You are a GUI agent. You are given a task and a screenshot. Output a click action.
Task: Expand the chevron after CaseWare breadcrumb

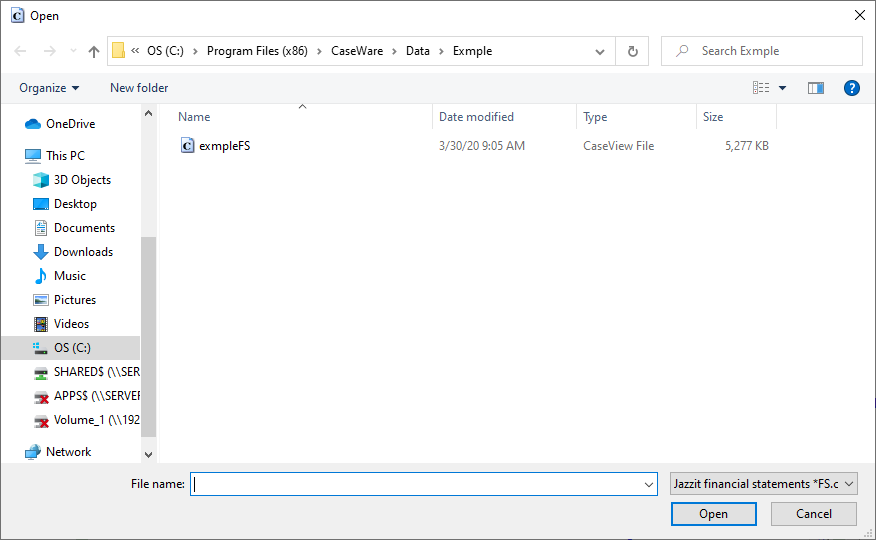point(394,51)
